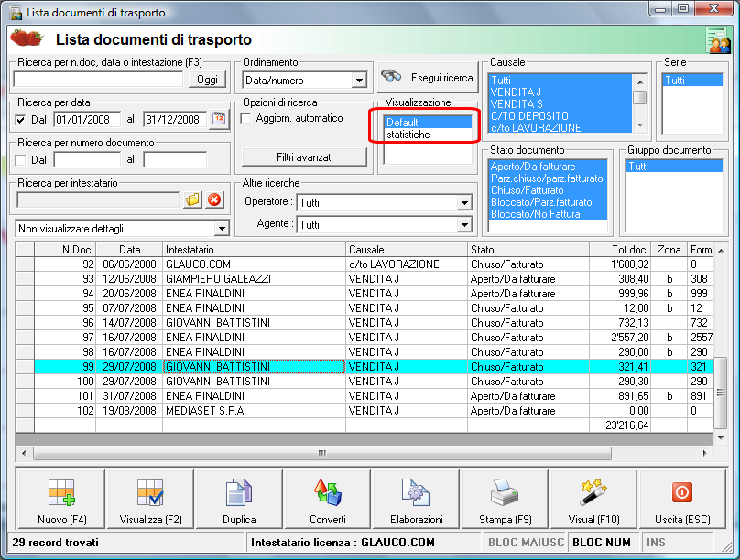Click the Stato column header
This screenshot has height=560, width=740.
[528, 250]
